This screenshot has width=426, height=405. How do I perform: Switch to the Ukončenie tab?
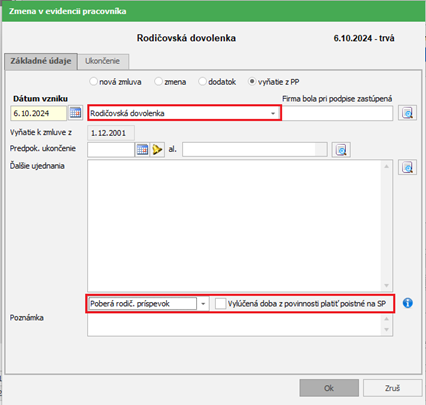[x=103, y=61]
